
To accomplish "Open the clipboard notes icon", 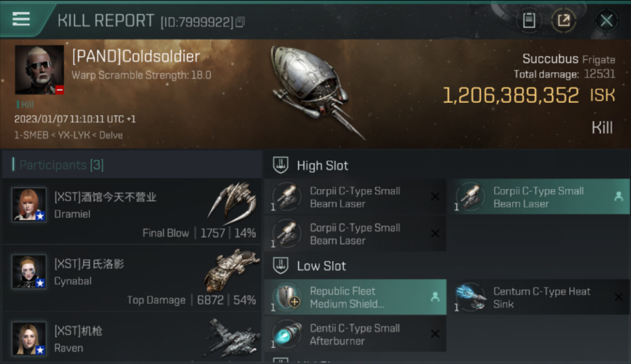I will click(529, 20).
